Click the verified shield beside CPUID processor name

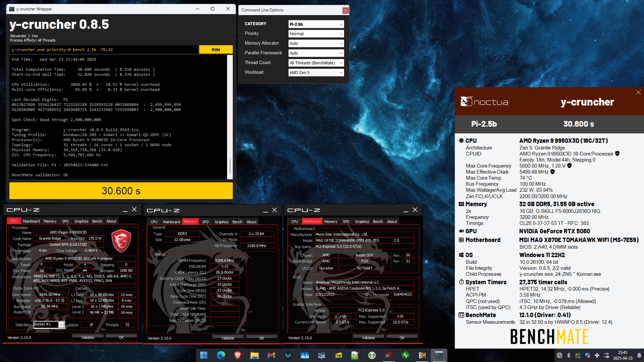pyautogui.click(x=617, y=154)
